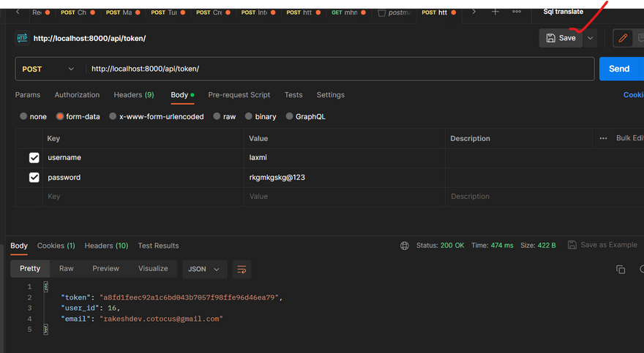Select x-www-form-urlencoded body option
This screenshot has width=644, height=353.
coord(113,116)
